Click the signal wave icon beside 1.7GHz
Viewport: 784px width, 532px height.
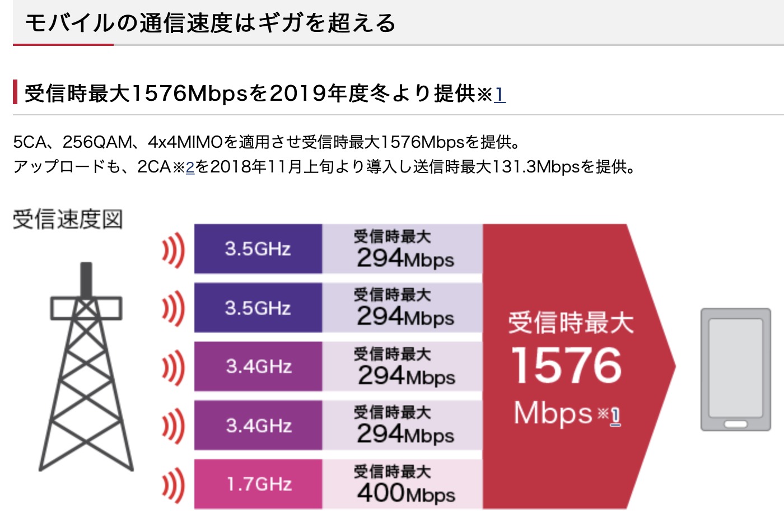(173, 485)
